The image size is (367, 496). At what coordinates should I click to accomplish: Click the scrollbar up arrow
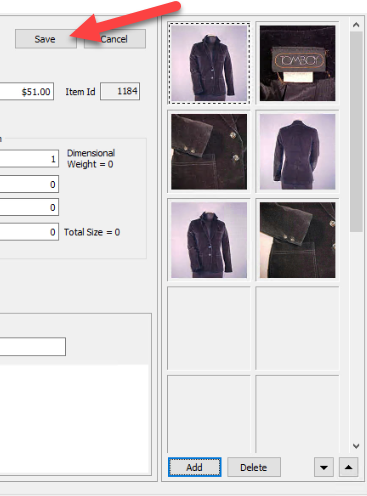point(356,25)
